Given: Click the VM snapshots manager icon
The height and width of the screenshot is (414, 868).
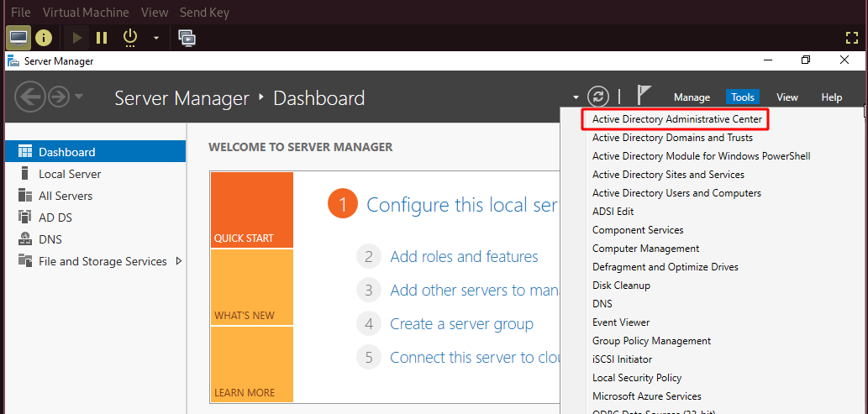Looking at the screenshot, I should click(x=187, y=38).
